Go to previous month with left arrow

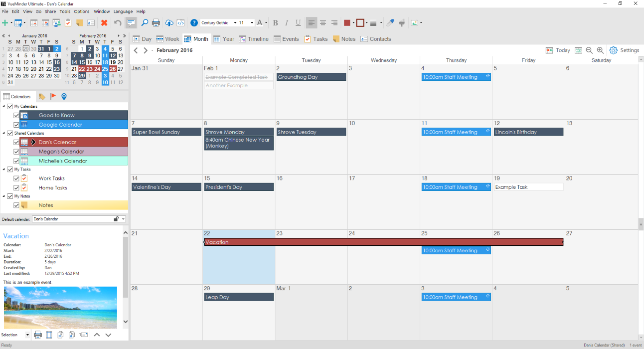(136, 50)
